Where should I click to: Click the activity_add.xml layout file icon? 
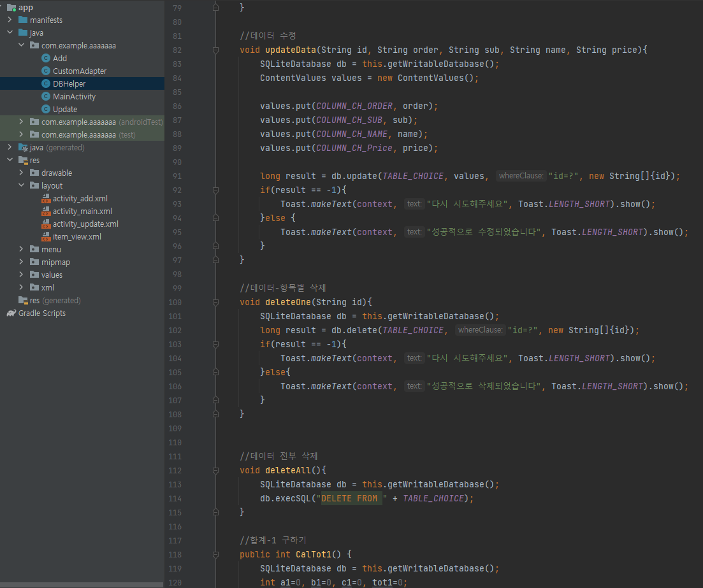point(46,199)
